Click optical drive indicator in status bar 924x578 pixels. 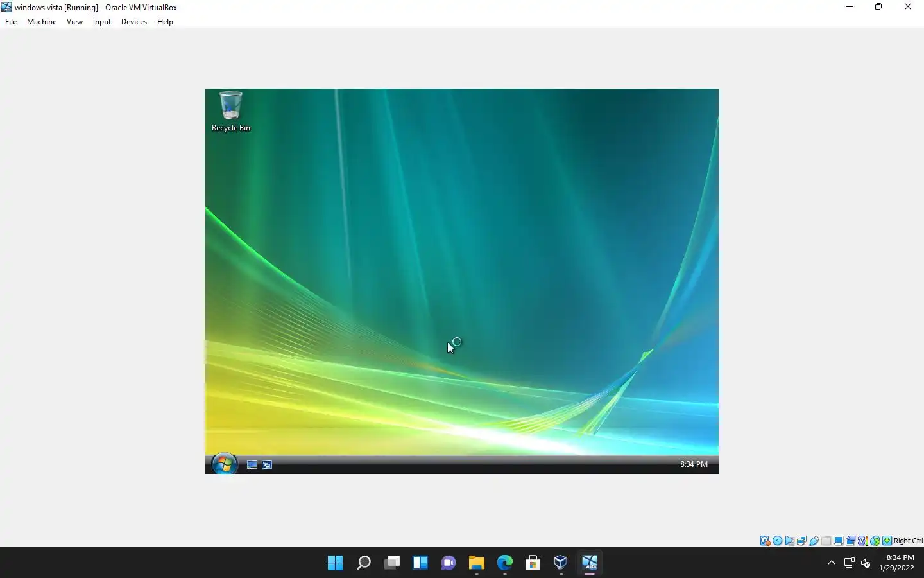pos(778,541)
